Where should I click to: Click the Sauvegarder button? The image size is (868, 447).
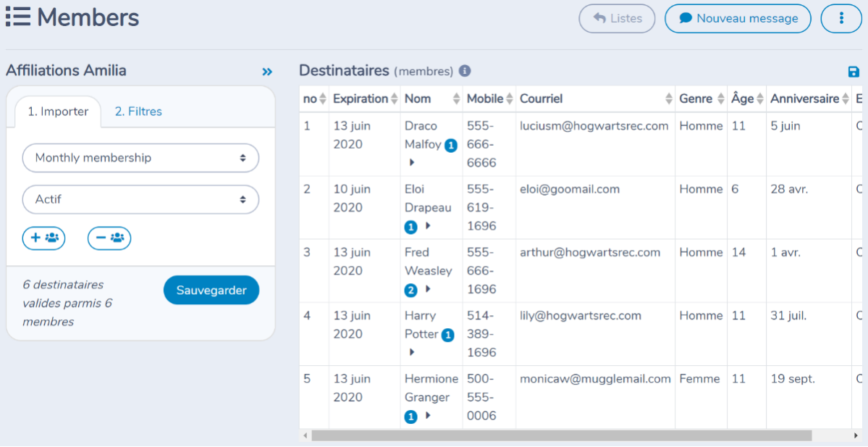coord(211,291)
